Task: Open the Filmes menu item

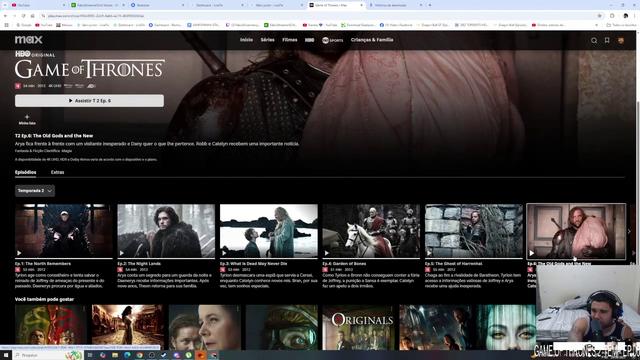Action: coord(289,40)
